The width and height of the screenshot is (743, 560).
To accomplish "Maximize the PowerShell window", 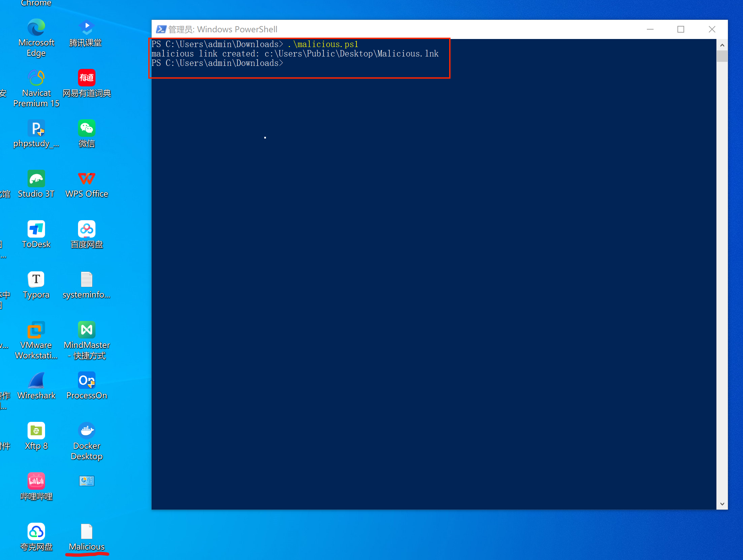I will coord(681,29).
